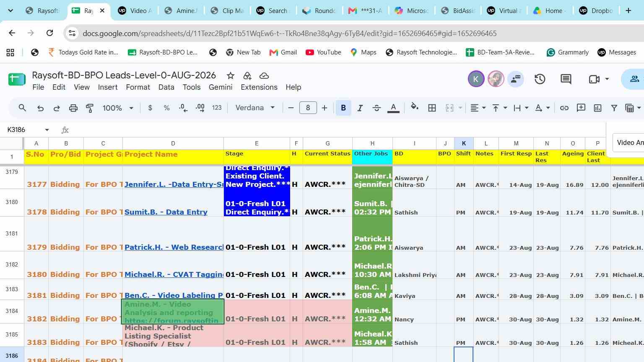This screenshot has height=362, width=644.
Task: Click the font size input field
Action: 308,108
